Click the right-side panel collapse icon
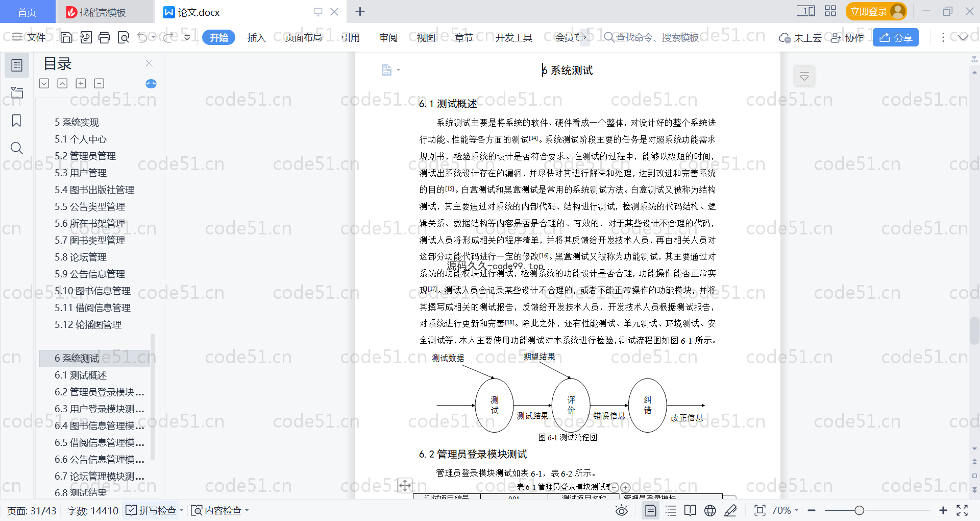The width and height of the screenshot is (980, 521). pyautogui.click(x=804, y=77)
